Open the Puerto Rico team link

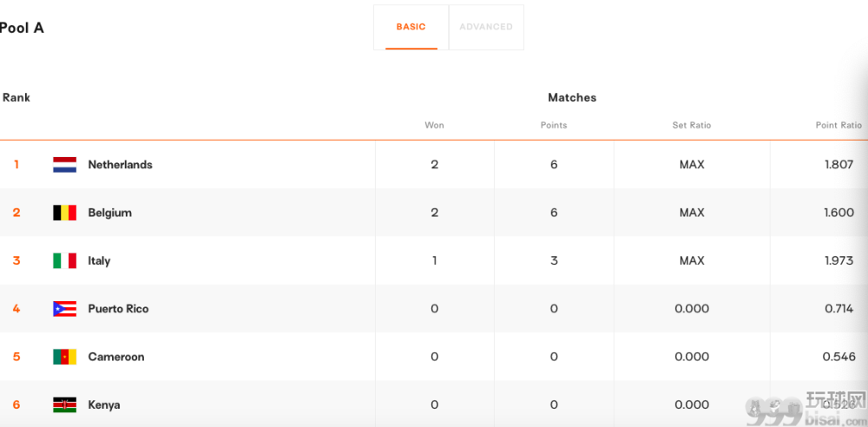coord(118,308)
